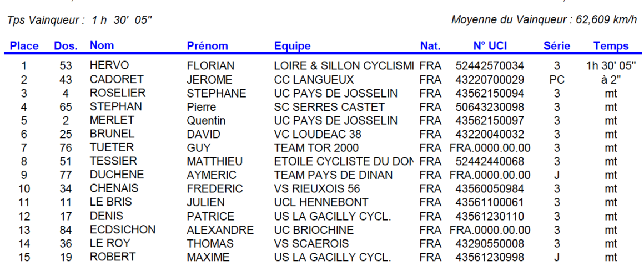This screenshot has height=266, width=644.
Task: Click the Prénom column header
Action: tap(207, 46)
